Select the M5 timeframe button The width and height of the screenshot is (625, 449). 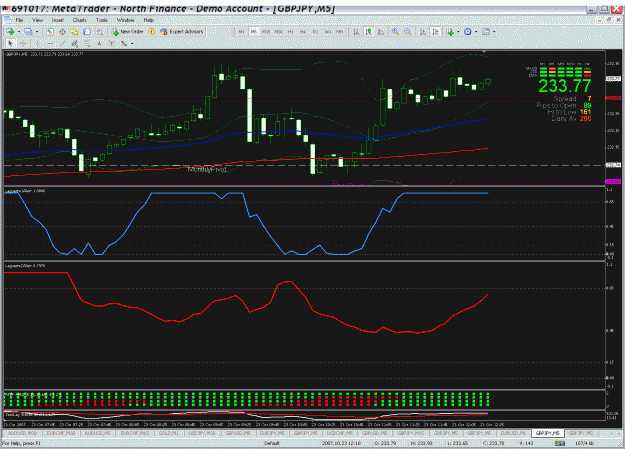coord(254,32)
